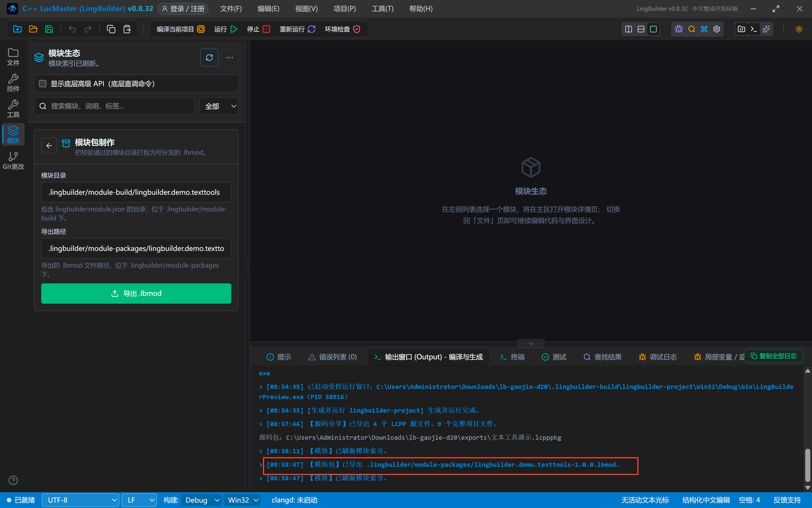The height and width of the screenshot is (508, 812).
Task: Open UTF-8 encoding dropdown
Action: click(81, 500)
